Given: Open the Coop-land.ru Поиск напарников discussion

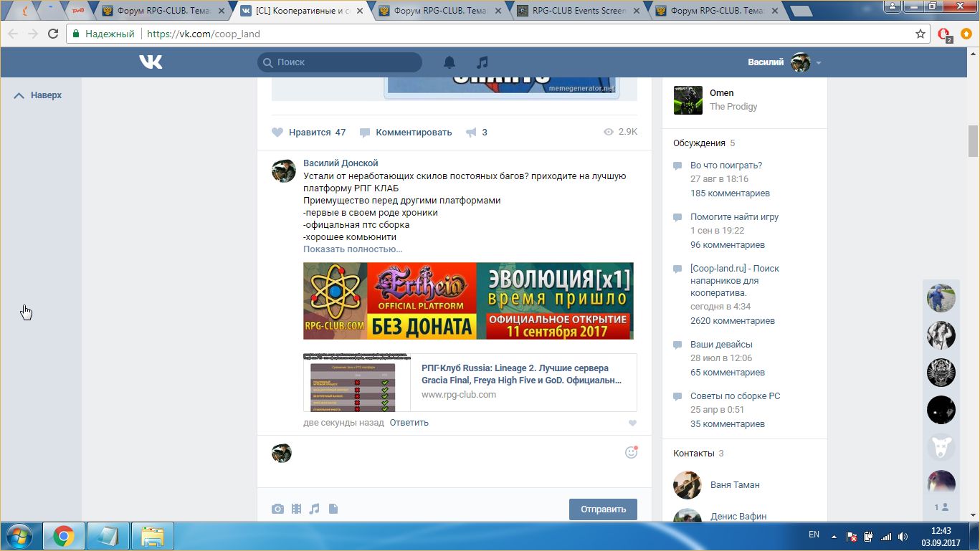Looking at the screenshot, I should coord(735,281).
